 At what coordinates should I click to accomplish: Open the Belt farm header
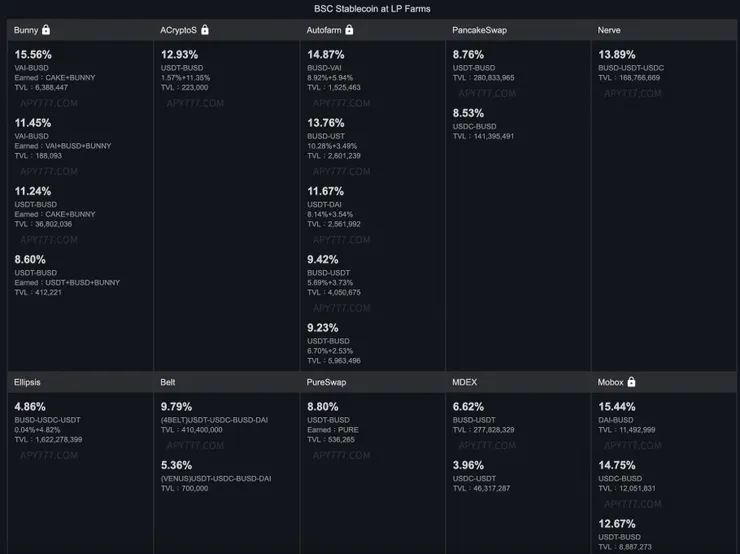(168, 382)
